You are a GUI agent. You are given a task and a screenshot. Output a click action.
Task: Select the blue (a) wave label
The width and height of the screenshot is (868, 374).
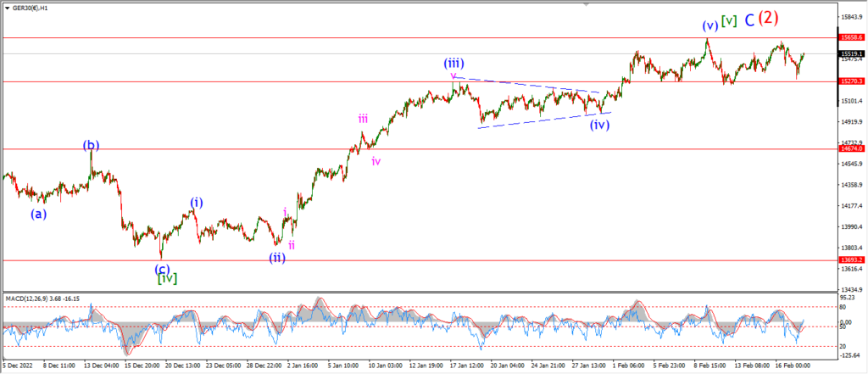click(x=38, y=214)
